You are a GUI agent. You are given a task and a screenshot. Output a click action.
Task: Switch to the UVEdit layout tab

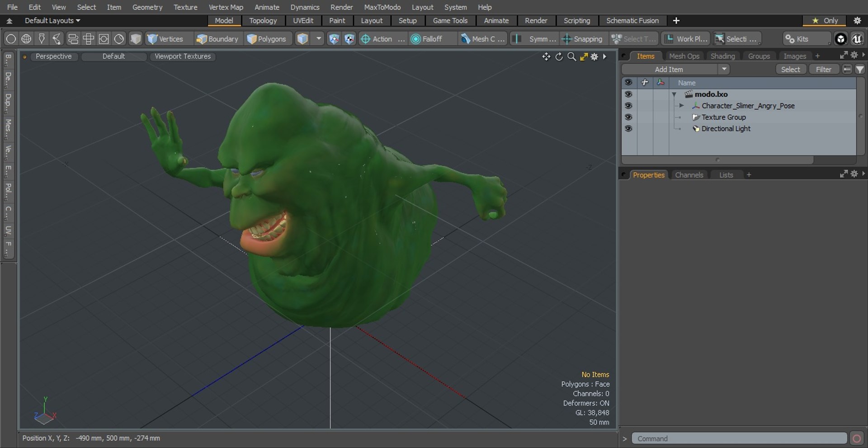point(303,21)
